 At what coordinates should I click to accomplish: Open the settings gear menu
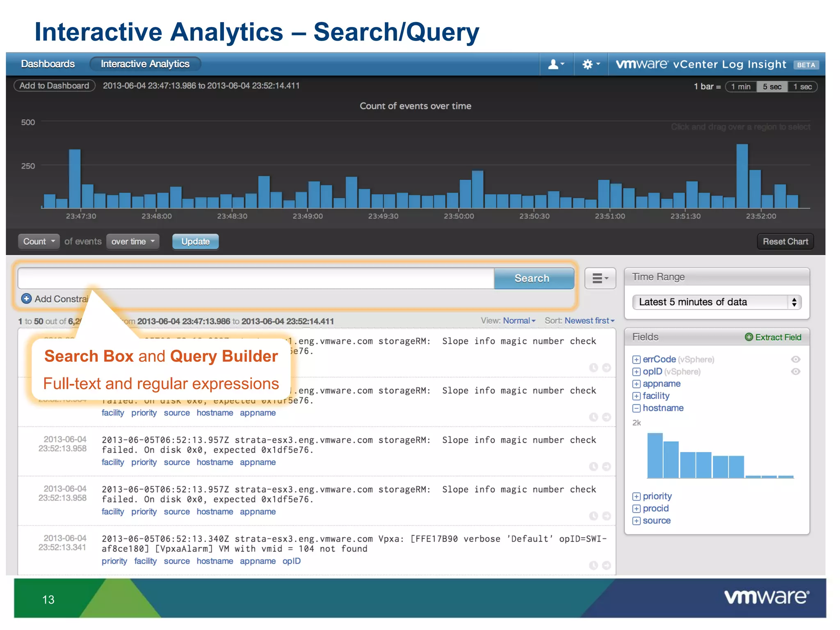[x=591, y=64]
